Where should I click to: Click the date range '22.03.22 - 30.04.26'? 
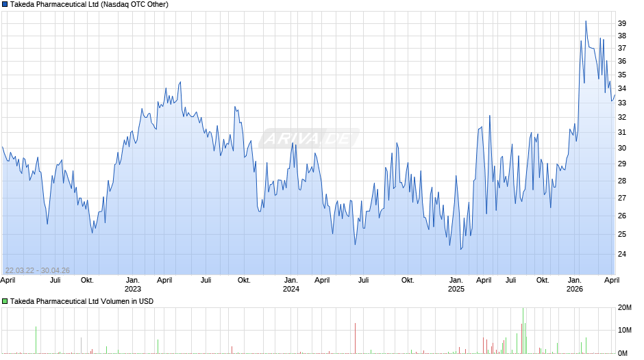pyautogui.click(x=38, y=270)
